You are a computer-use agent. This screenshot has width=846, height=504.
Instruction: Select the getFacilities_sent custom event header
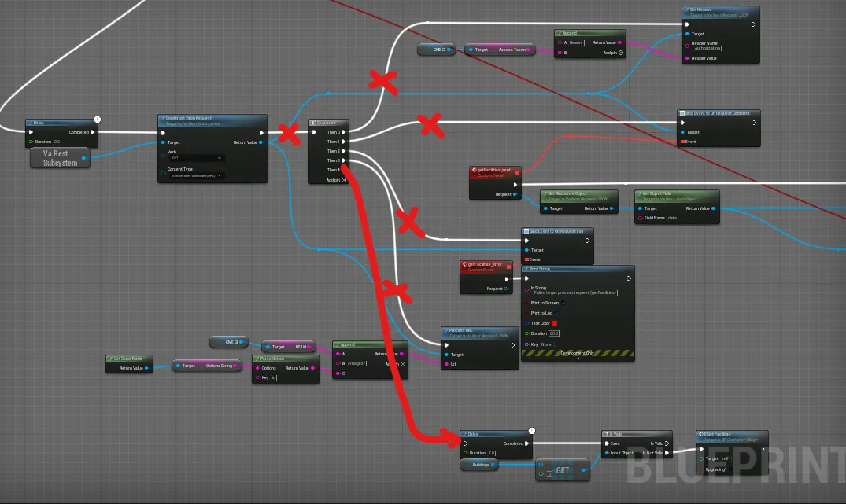pyautogui.click(x=494, y=170)
